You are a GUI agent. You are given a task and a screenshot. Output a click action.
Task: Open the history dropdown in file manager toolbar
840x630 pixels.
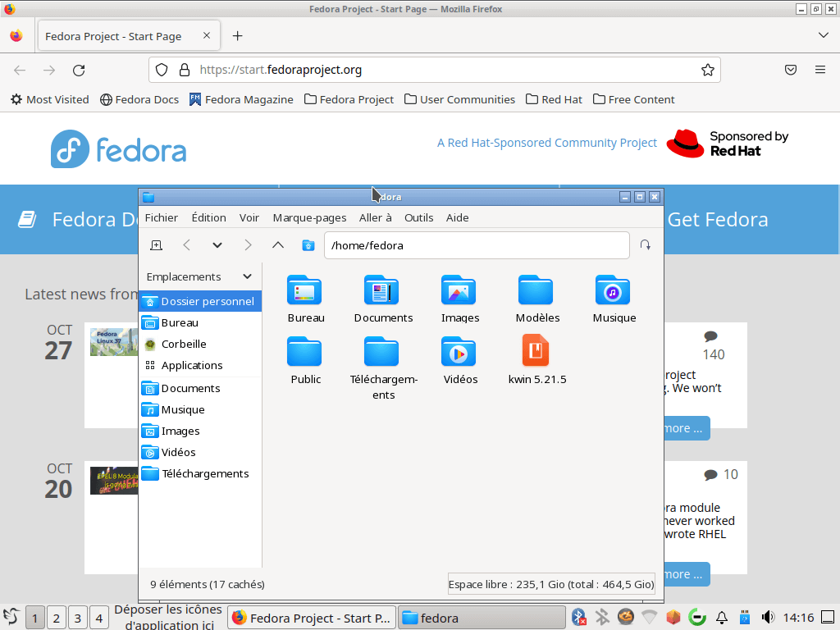click(217, 245)
